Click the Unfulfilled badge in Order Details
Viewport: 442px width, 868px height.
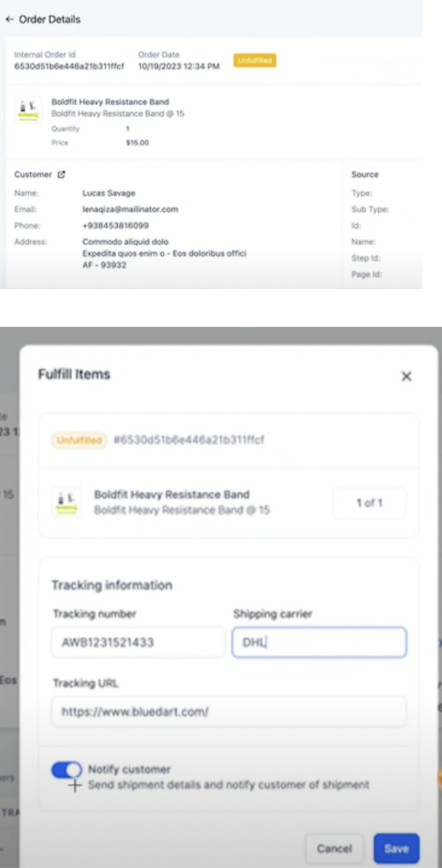[x=255, y=61]
